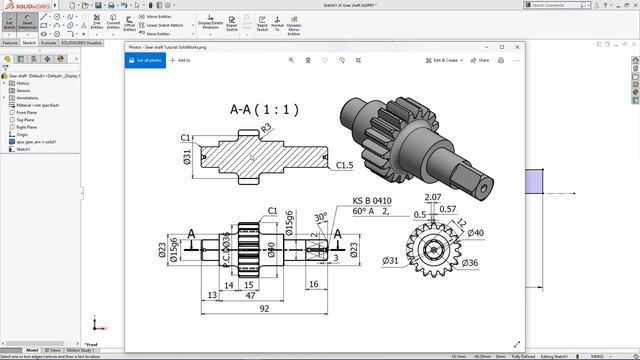Expand the SolidWorks menu arrow beside logo
640x360 pixels.
[55, 5]
